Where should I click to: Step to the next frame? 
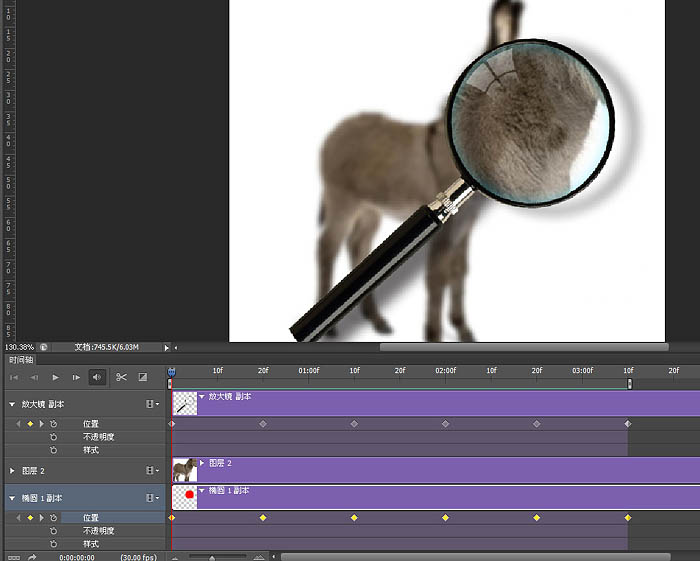[76, 377]
